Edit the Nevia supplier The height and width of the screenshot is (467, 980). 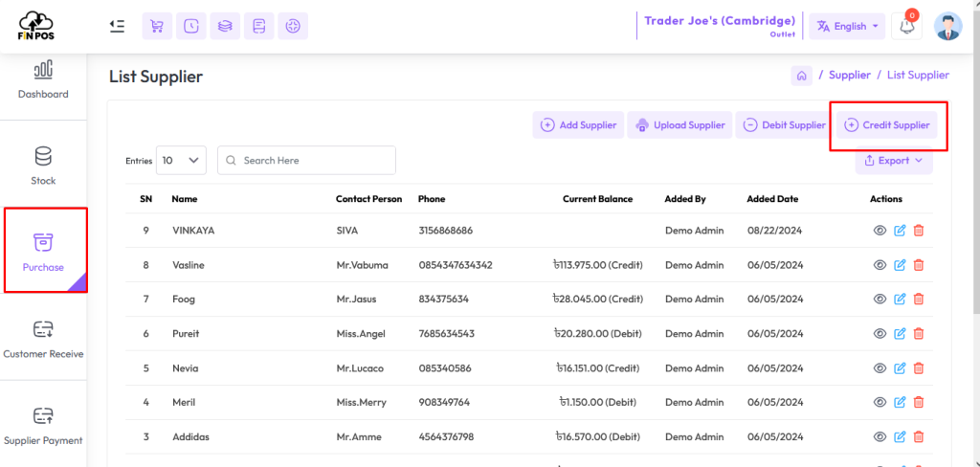[x=900, y=368]
